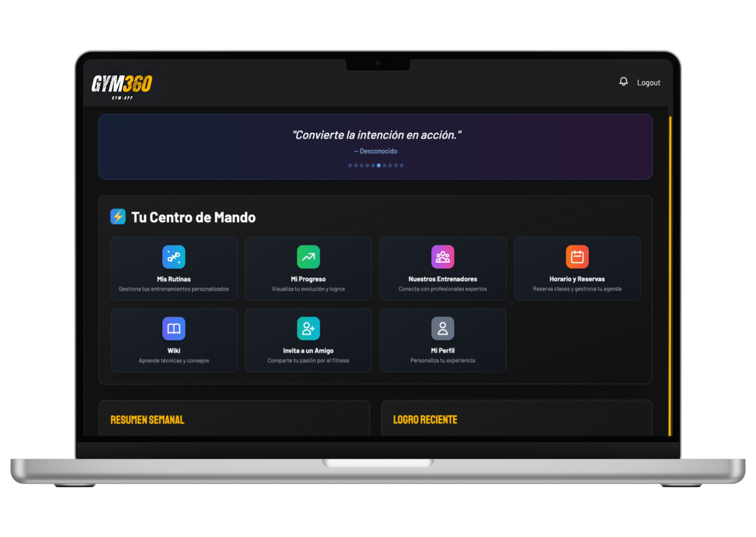The width and height of the screenshot is (756, 537).
Task: Open the notifications bell
Action: (x=623, y=82)
